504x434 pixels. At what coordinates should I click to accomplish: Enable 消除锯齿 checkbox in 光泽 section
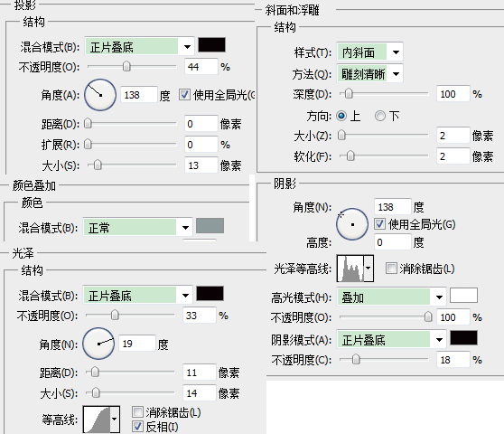[x=137, y=411]
